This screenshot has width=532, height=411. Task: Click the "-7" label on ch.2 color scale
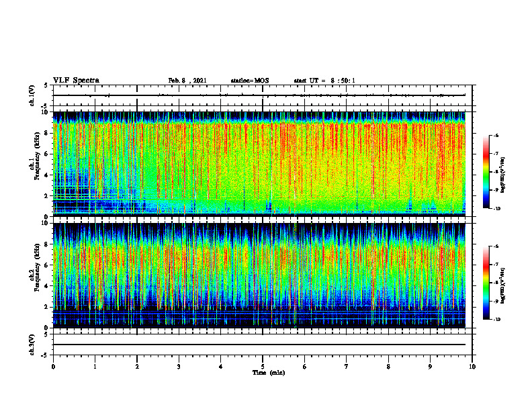click(x=496, y=265)
